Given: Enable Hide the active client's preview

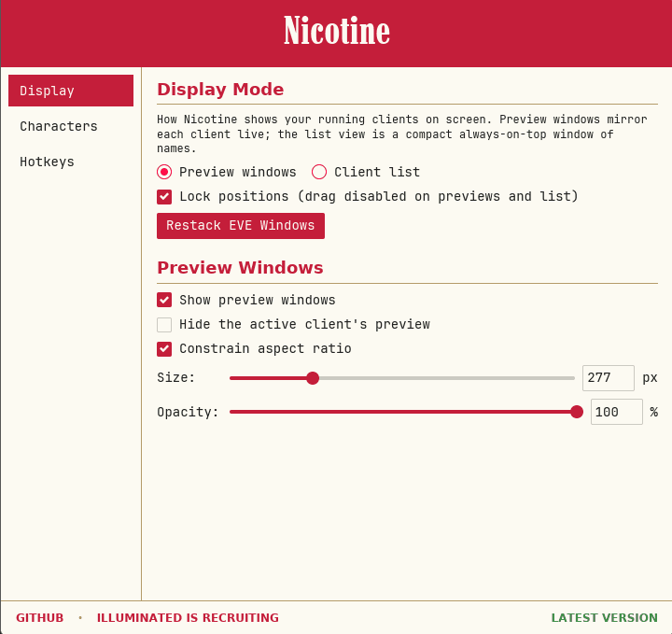Looking at the screenshot, I should pyautogui.click(x=164, y=325).
